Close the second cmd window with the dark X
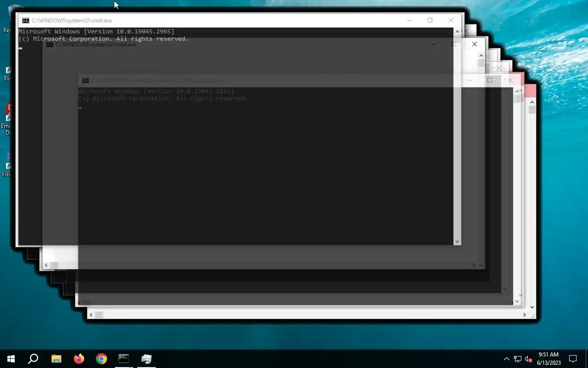This screenshot has height=368, width=588. pyautogui.click(x=475, y=44)
